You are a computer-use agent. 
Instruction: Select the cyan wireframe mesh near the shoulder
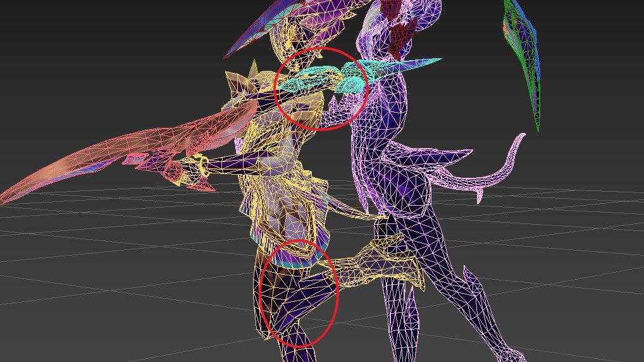(316, 80)
